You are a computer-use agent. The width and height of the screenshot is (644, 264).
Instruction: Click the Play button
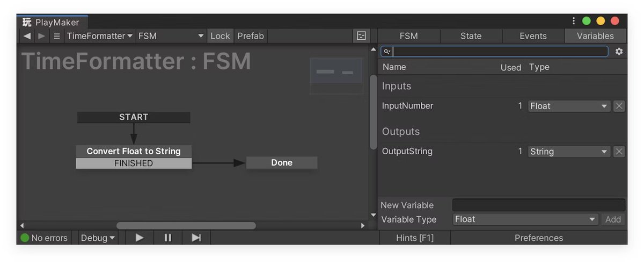[x=140, y=238]
